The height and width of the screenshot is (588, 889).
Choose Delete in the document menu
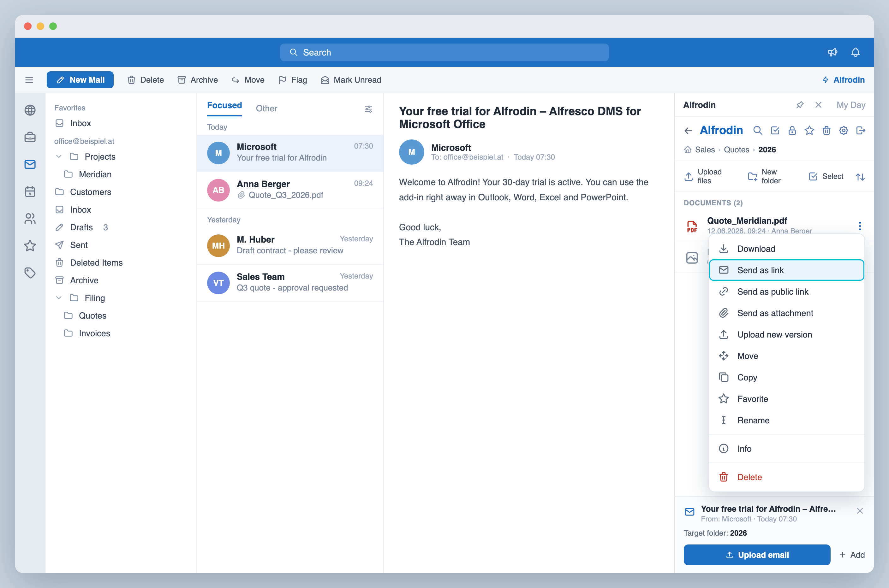point(786,477)
